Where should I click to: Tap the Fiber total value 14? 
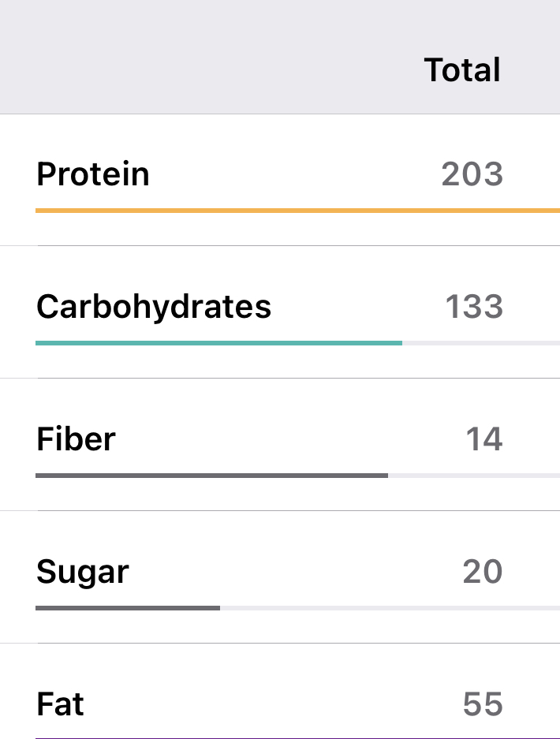(x=483, y=439)
